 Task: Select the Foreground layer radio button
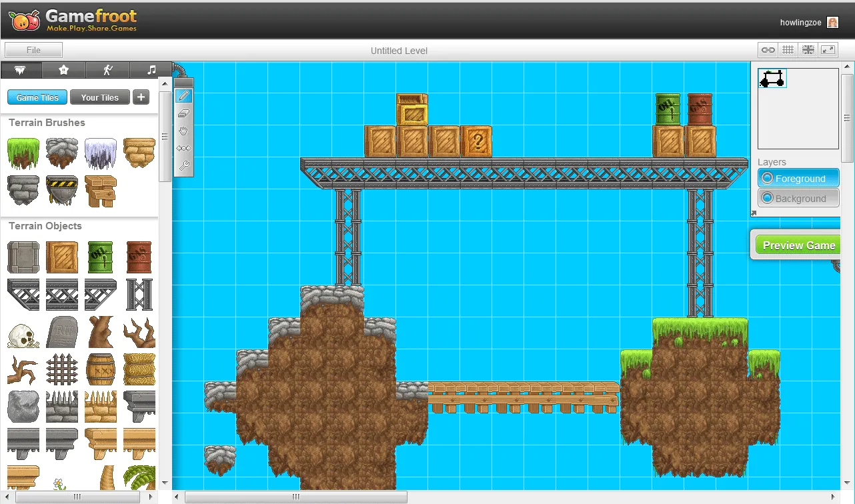[768, 178]
